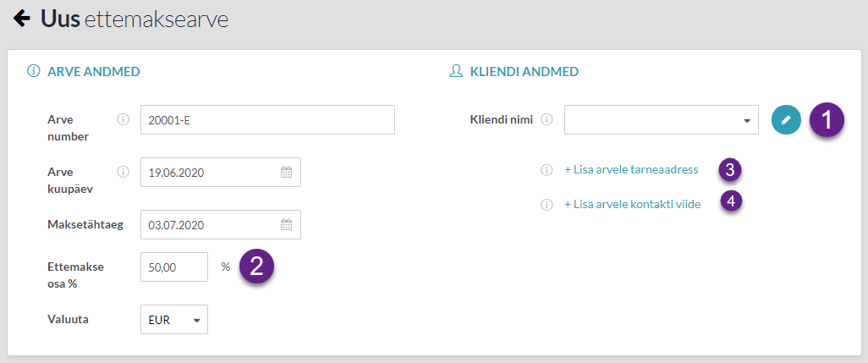This screenshot has height=363, width=868.
Task: Open calendar picker for Maksetähtaeg
Action: click(x=286, y=225)
